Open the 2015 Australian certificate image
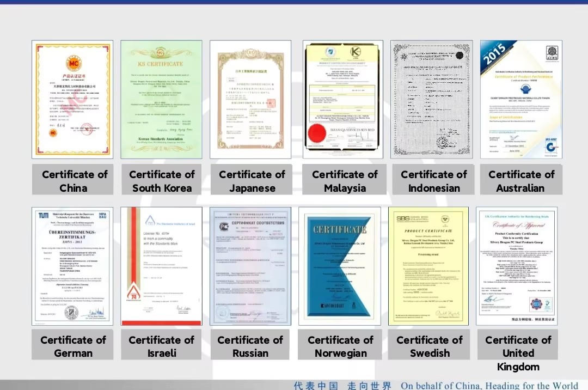 521,99
